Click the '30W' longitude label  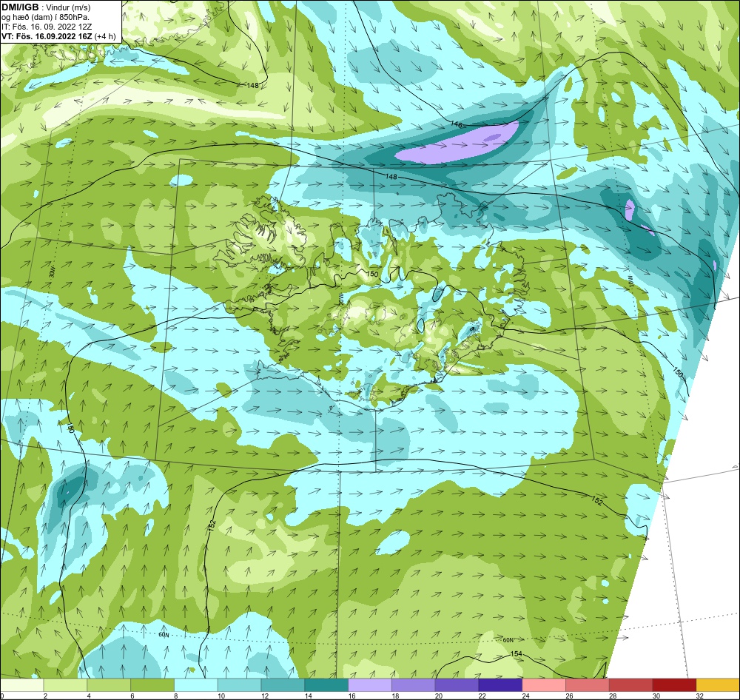(52, 273)
